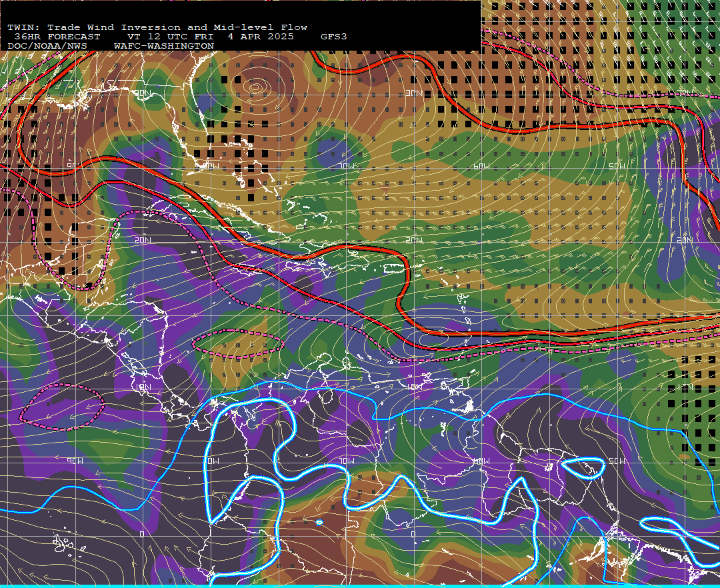Click the 60W label over South America

(481, 461)
